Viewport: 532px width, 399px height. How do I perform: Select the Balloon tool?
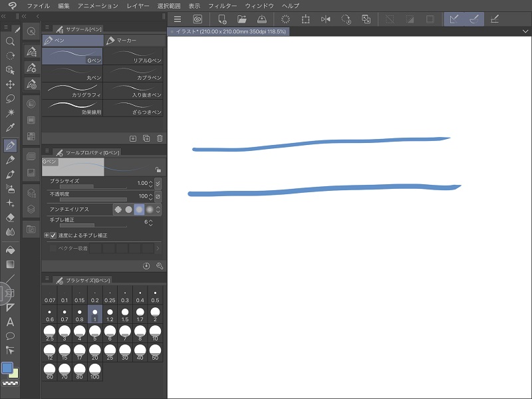(x=10, y=336)
